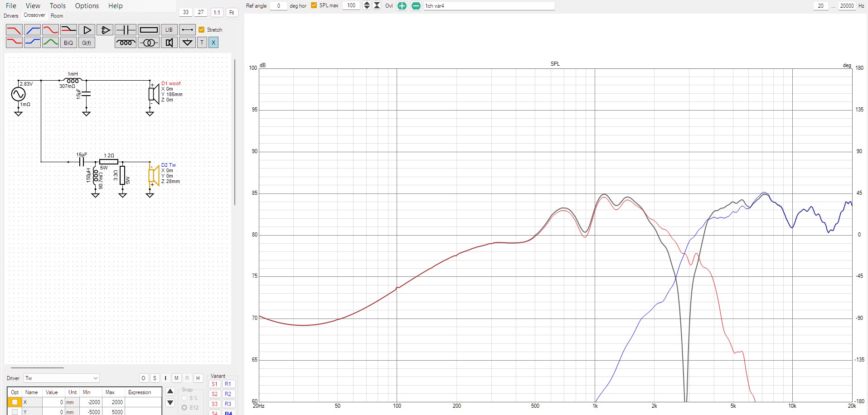Viewport: 868px width, 415px height.
Task: Click the green remove overlay button
Action: [416, 6]
